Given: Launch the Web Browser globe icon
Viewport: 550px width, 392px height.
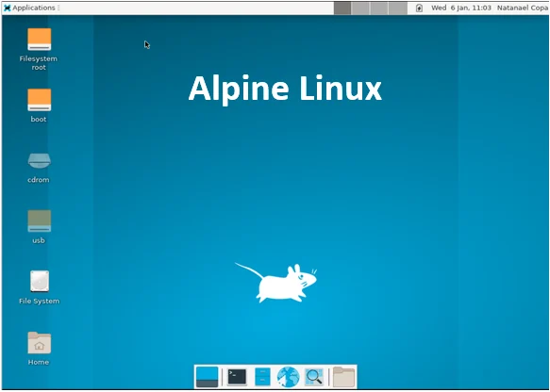Looking at the screenshot, I should [288, 377].
